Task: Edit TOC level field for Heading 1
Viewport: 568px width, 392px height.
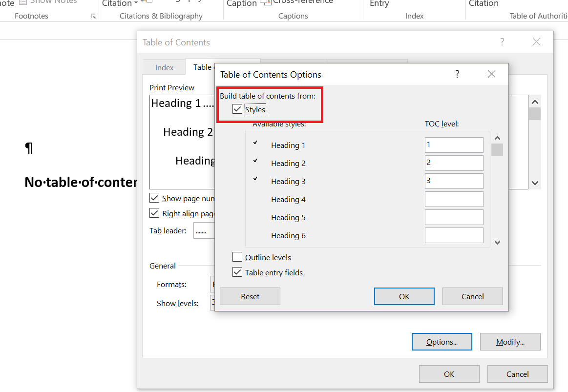Action: pos(454,145)
